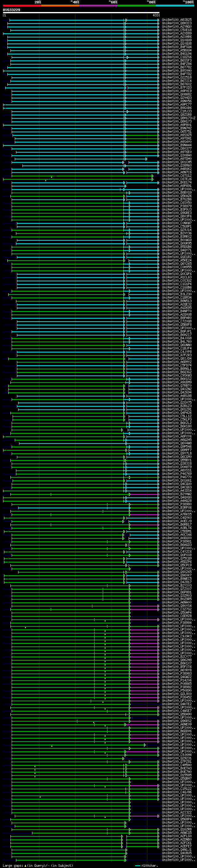Pick the UniRef100_A9PC77 subject label
The width and height of the screenshot is (197, 868).
(x=177, y=104)
